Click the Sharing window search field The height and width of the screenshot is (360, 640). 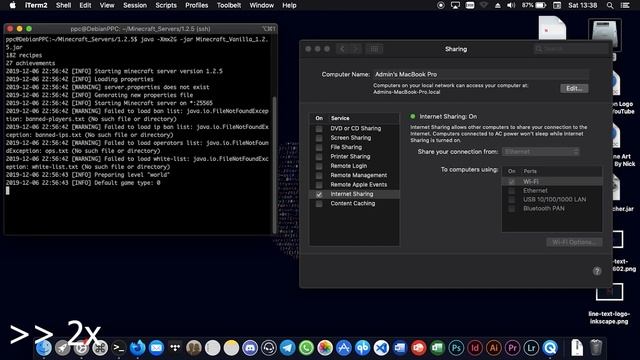point(571,49)
